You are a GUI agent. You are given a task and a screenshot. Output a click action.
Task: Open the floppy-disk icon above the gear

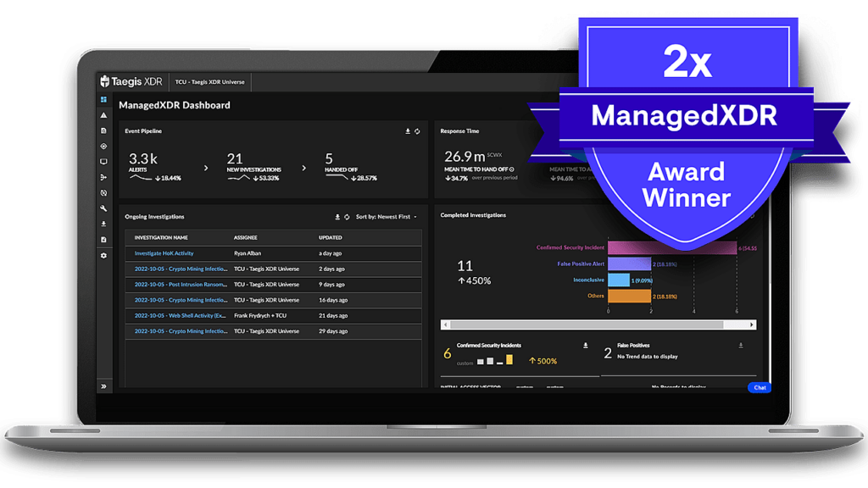(x=103, y=240)
